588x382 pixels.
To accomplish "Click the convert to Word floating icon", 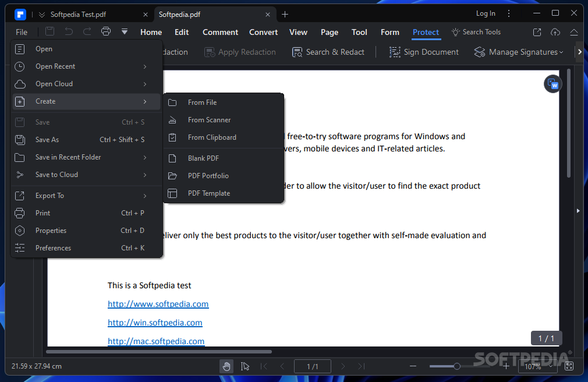I will pyautogui.click(x=552, y=84).
